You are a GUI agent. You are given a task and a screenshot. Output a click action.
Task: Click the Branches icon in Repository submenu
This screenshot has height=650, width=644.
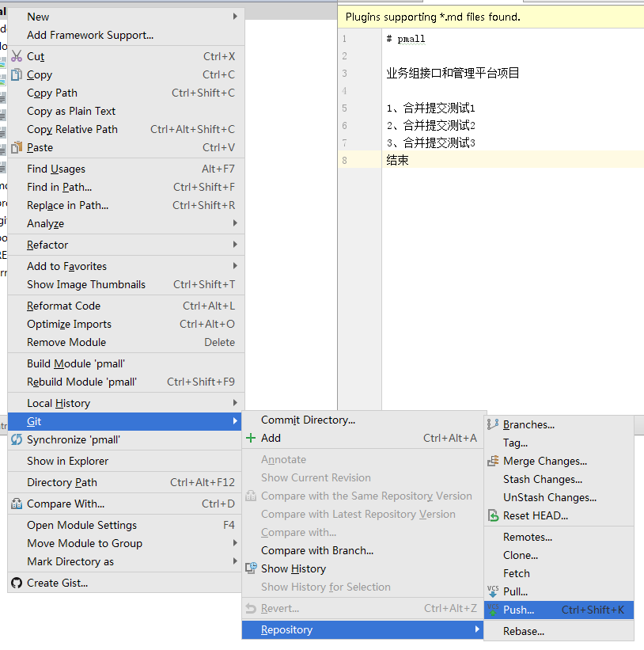coord(493,424)
